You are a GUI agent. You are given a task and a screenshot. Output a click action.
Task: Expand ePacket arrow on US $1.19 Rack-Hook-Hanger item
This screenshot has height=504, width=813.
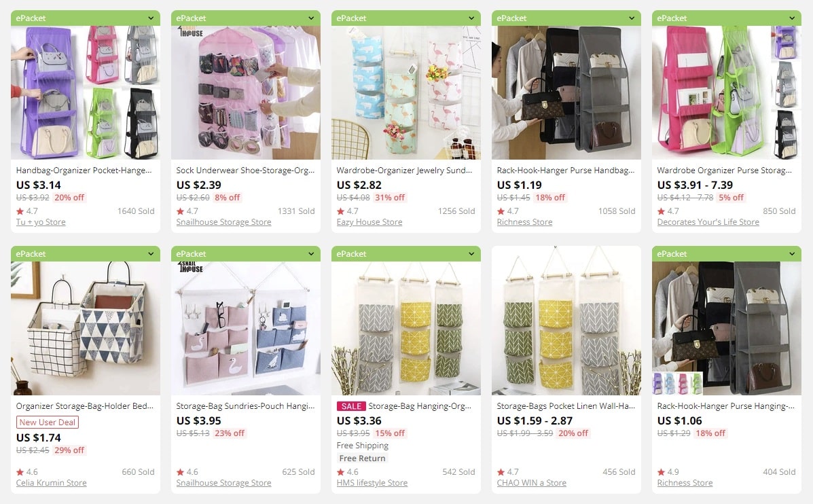(632, 18)
